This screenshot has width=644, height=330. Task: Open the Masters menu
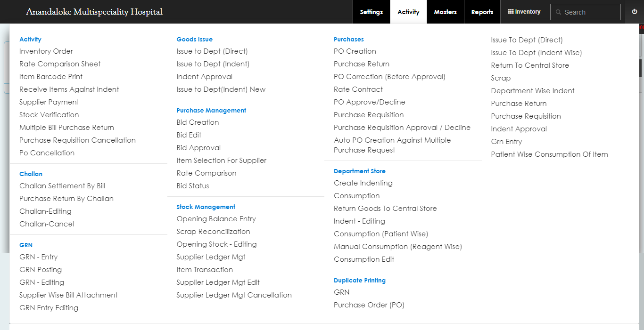pos(445,12)
